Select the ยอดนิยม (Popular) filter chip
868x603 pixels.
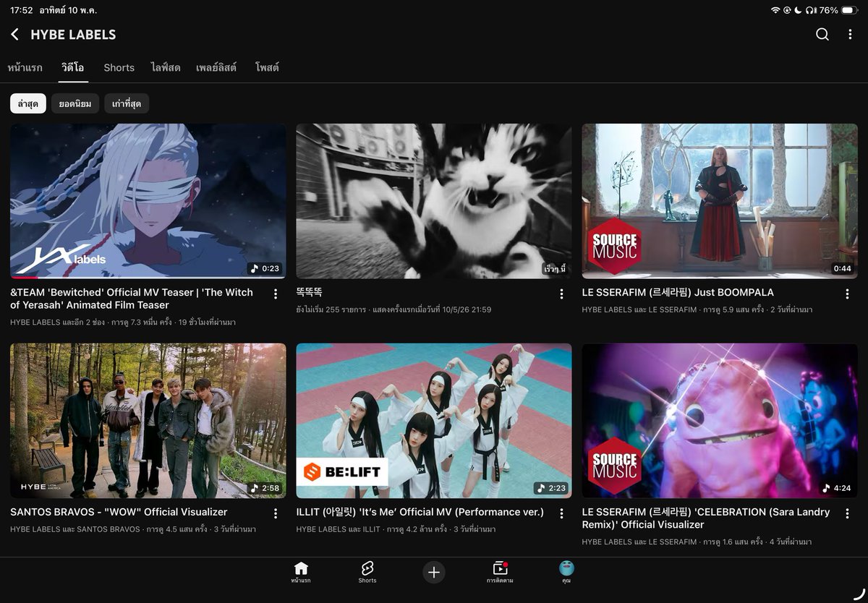tap(75, 103)
